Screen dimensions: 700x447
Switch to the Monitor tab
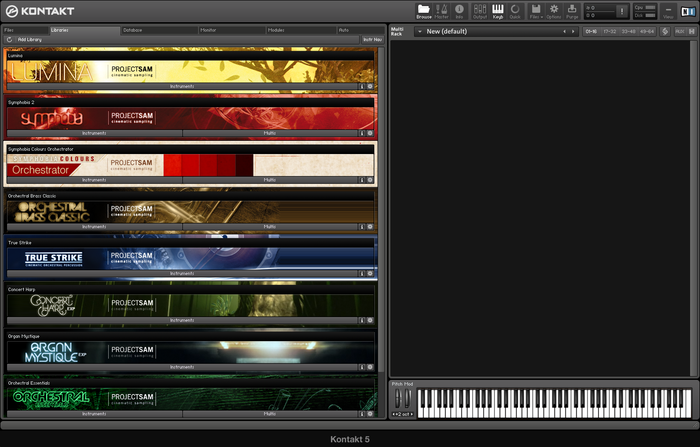tap(209, 30)
